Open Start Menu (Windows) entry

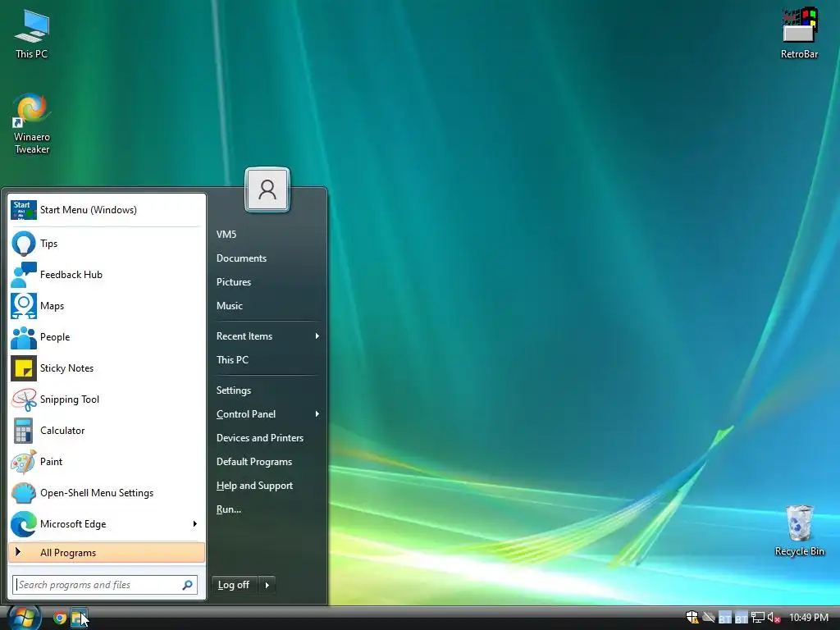107,210
